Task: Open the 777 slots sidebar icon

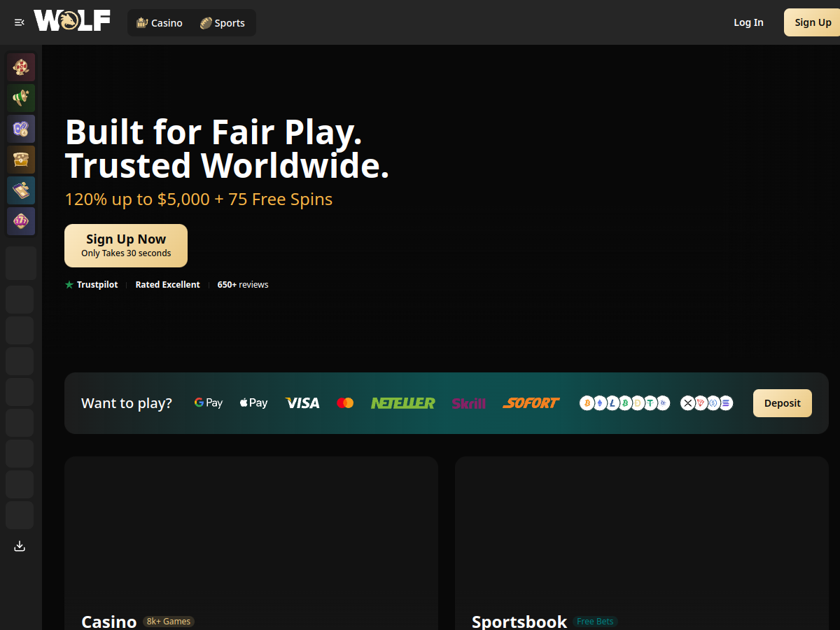Action: pyautogui.click(x=21, y=221)
